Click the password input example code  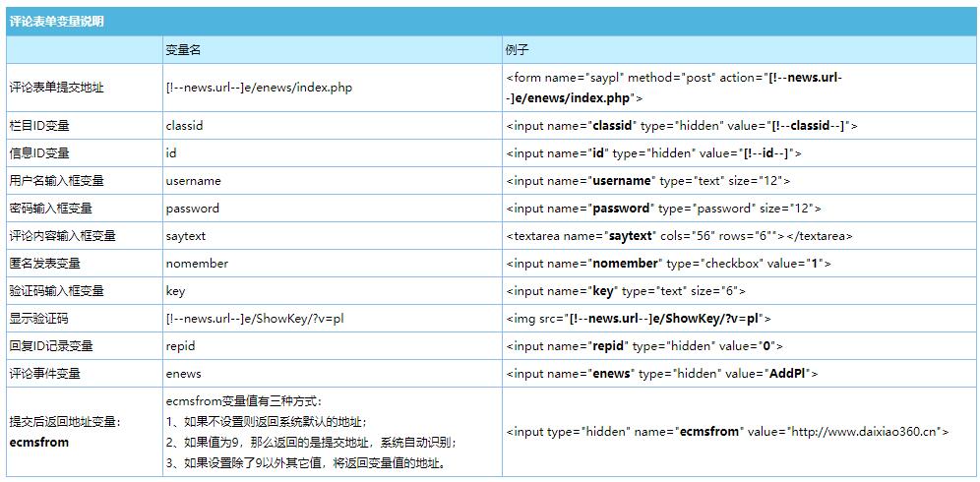(x=663, y=209)
